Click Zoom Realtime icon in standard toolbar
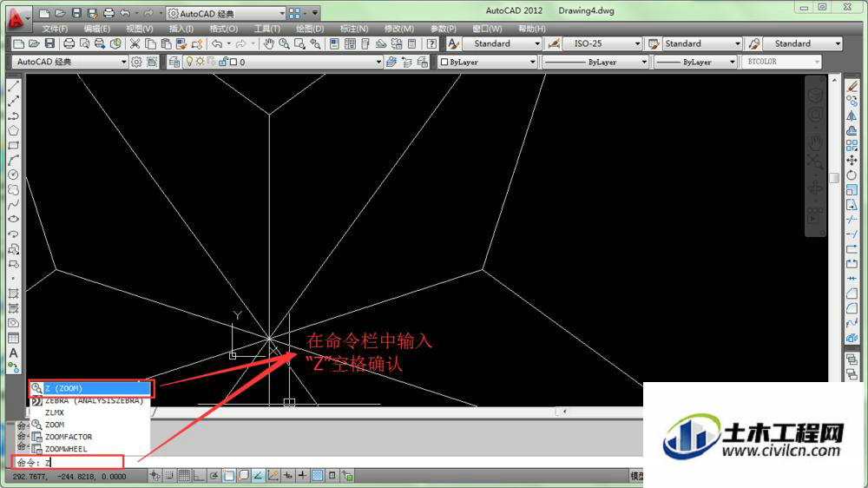 click(x=284, y=43)
